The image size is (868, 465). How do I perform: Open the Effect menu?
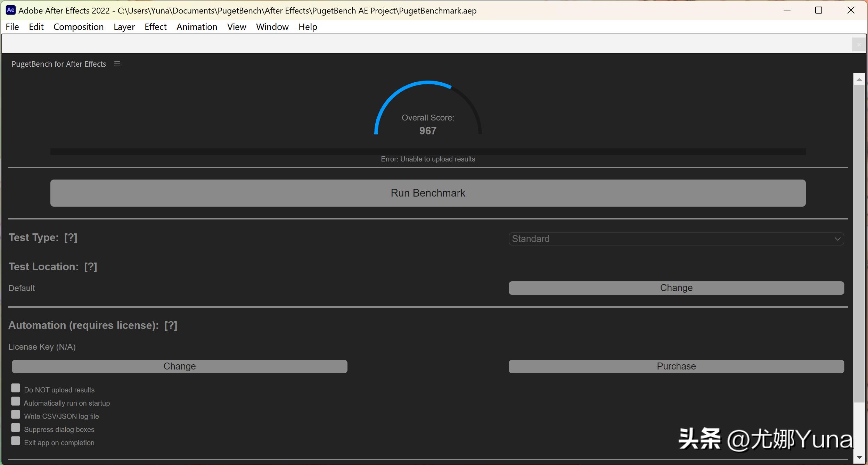pos(155,27)
